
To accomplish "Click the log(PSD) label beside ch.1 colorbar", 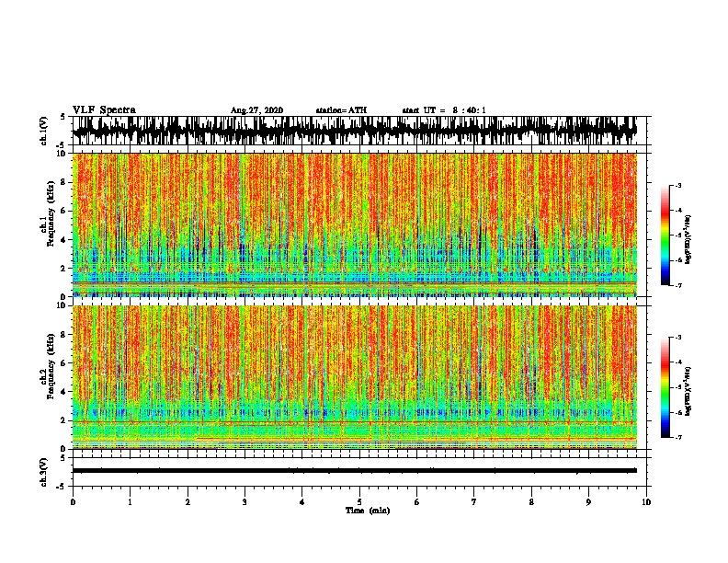I will tap(688, 239).
